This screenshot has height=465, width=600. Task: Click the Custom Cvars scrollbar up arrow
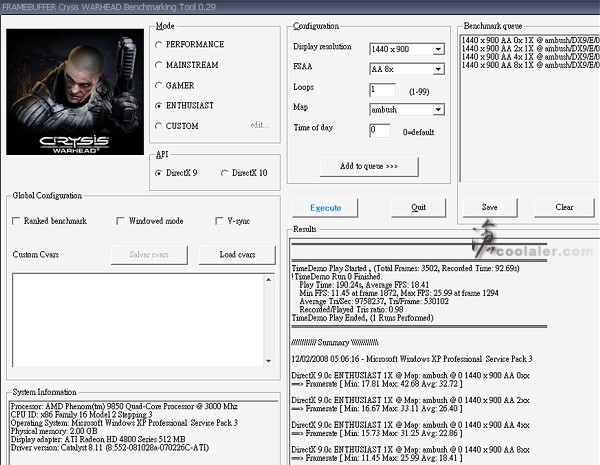pos(269,280)
